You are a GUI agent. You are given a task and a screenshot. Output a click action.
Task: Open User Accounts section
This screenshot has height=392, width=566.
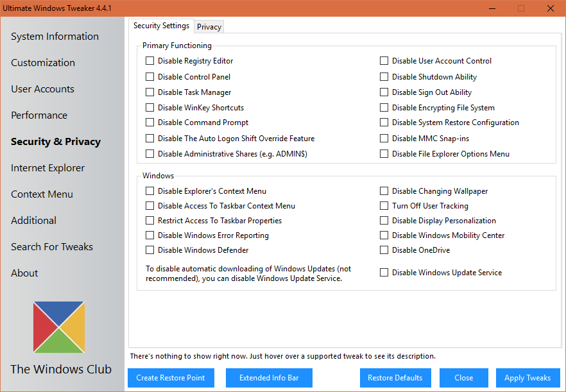click(42, 89)
